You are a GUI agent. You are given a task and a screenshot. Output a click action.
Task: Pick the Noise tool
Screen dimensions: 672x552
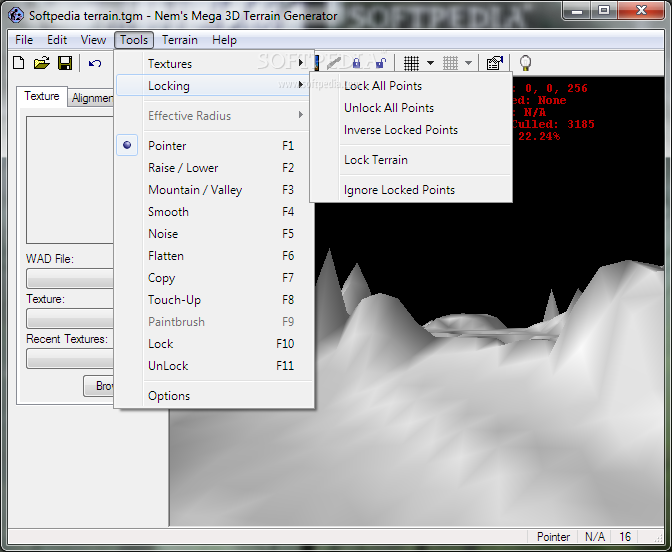pos(215,234)
